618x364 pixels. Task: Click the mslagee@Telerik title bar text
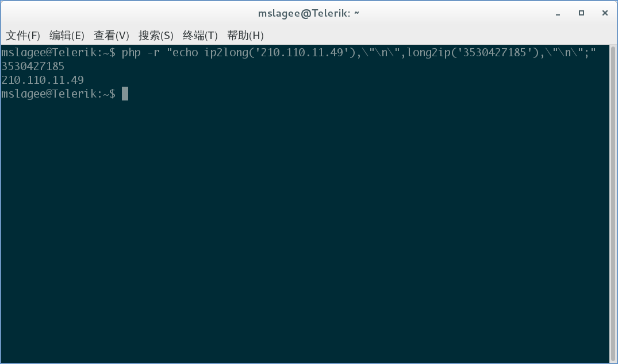[x=309, y=13]
